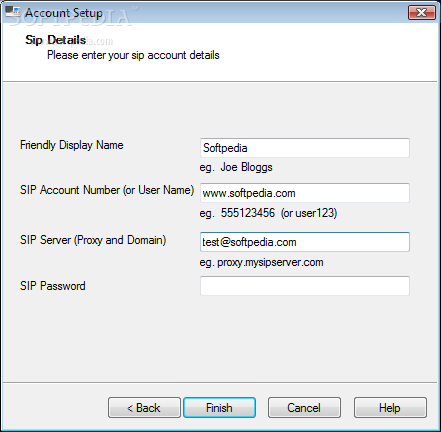Click the 'Friendly Display Name' label
The height and width of the screenshot is (432, 441).
[x=72, y=145]
